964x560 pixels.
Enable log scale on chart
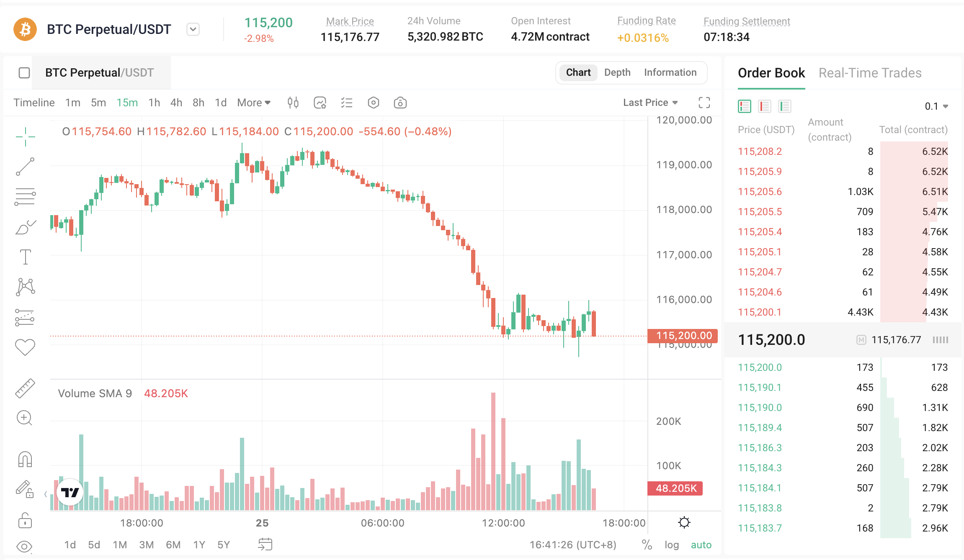(672, 545)
